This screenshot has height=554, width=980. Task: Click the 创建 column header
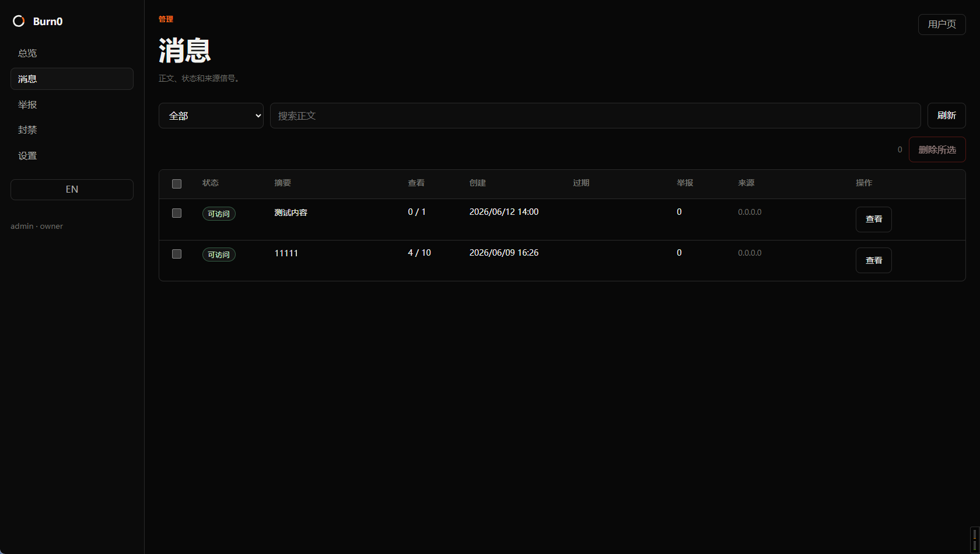coord(477,183)
